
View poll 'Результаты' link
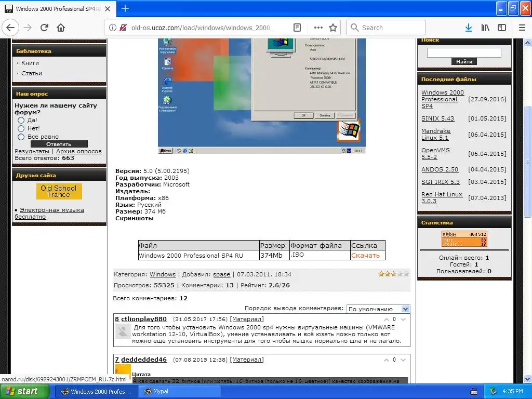[32, 151]
